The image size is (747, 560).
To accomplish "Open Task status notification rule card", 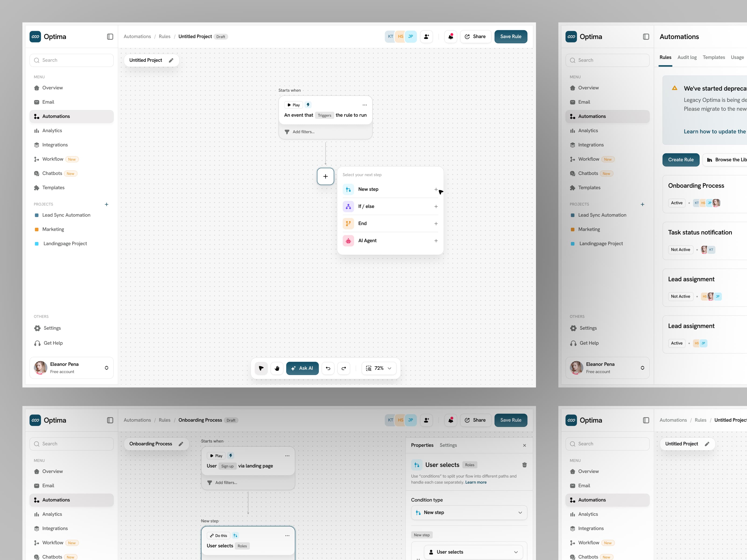I will click(705, 241).
